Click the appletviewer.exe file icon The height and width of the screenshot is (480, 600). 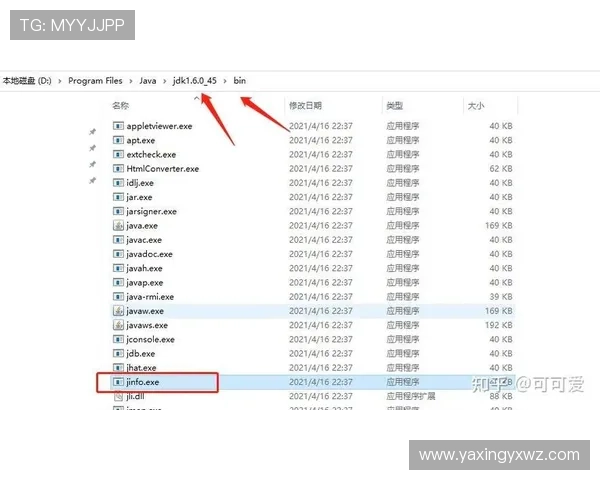[x=118, y=126]
